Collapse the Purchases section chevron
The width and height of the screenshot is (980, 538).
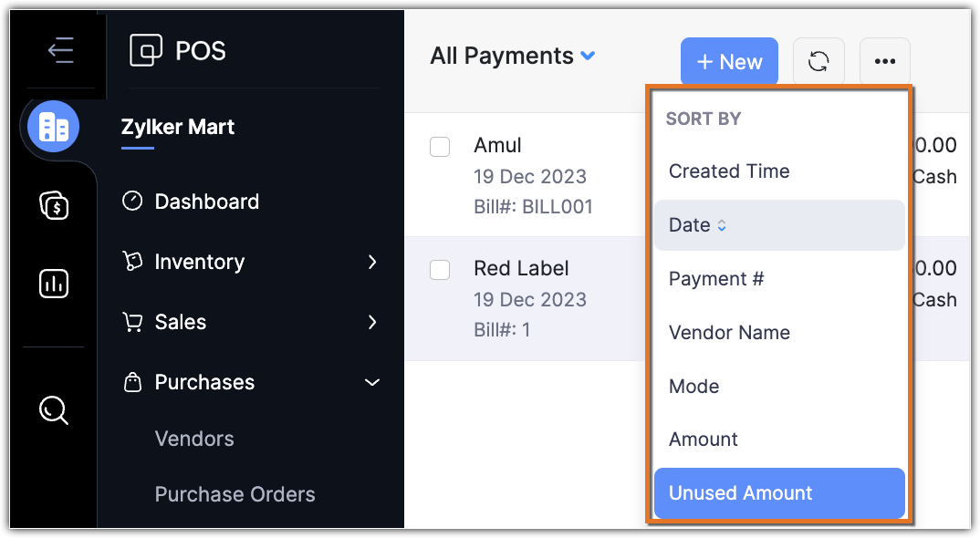(371, 382)
